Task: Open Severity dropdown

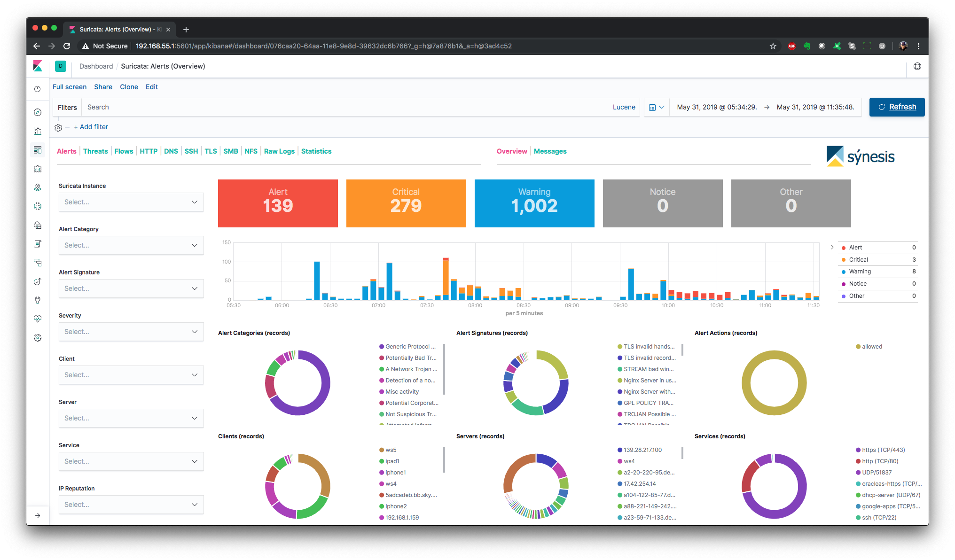Action: click(x=131, y=332)
